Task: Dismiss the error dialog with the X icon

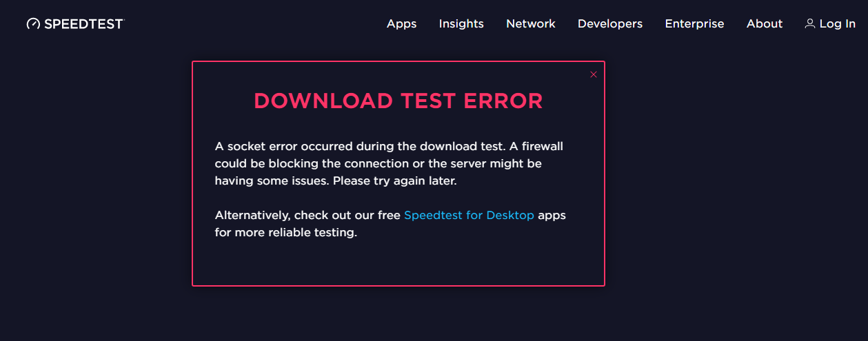Action: click(594, 74)
